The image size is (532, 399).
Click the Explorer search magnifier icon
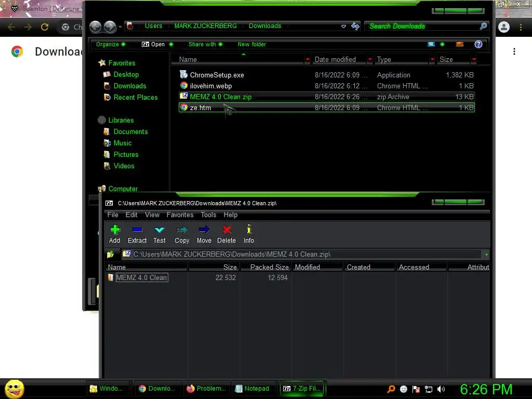click(x=484, y=26)
